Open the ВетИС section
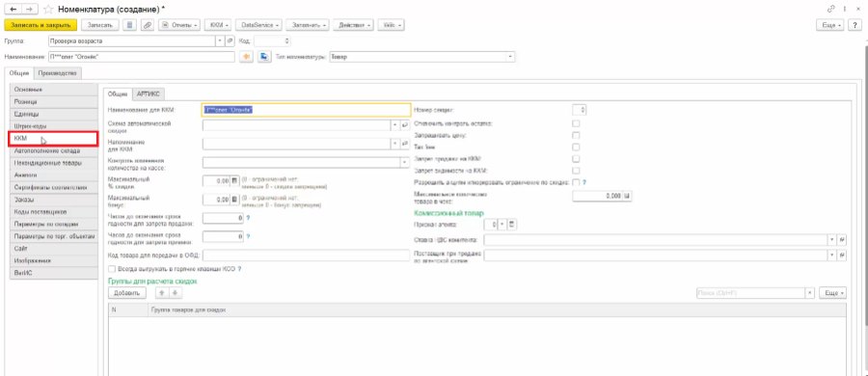The height and width of the screenshot is (376, 868). click(53, 273)
